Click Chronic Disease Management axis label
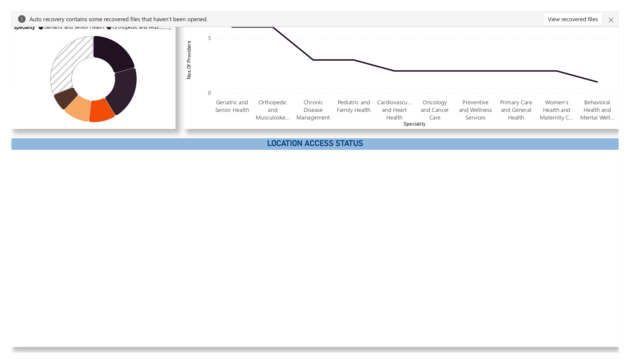Image resolution: width=630 pixels, height=364 pixels. (313, 110)
